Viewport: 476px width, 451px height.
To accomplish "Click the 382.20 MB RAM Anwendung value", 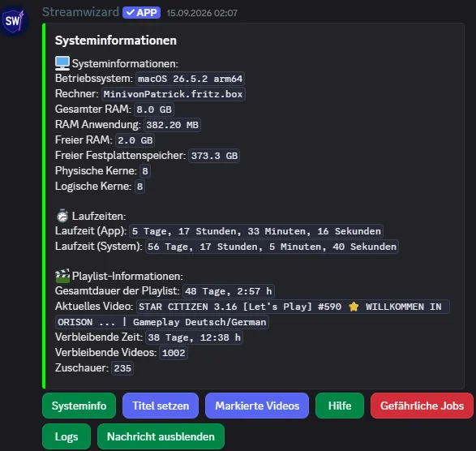I will 172,125.
